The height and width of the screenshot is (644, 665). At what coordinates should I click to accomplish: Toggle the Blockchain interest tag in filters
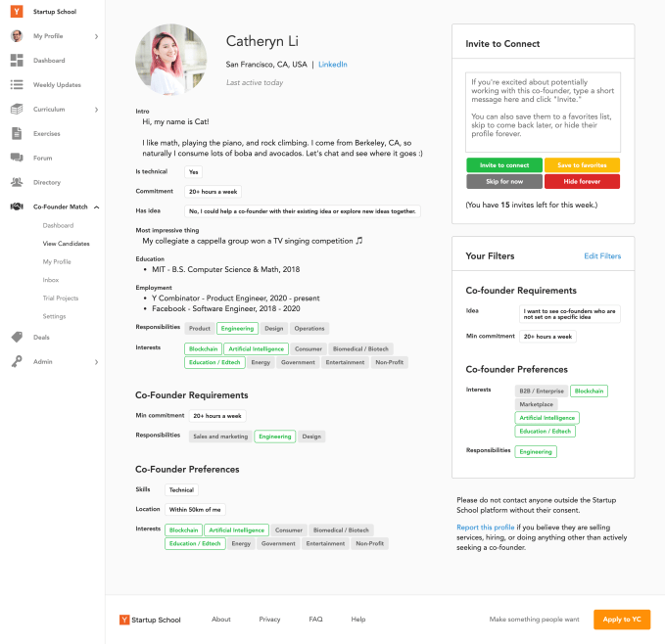589,391
